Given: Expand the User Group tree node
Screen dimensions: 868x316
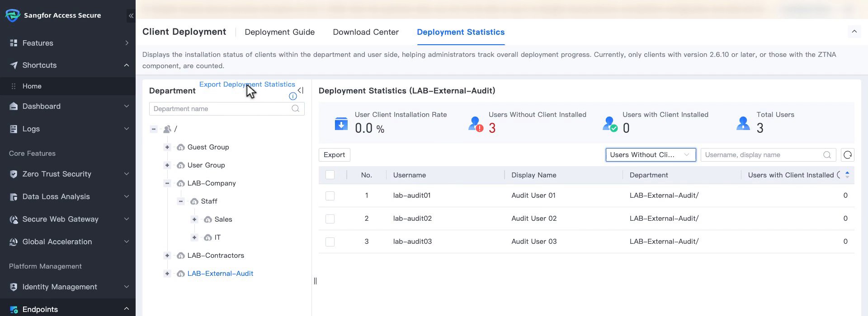Looking at the screenshot, I should [167, 165].
